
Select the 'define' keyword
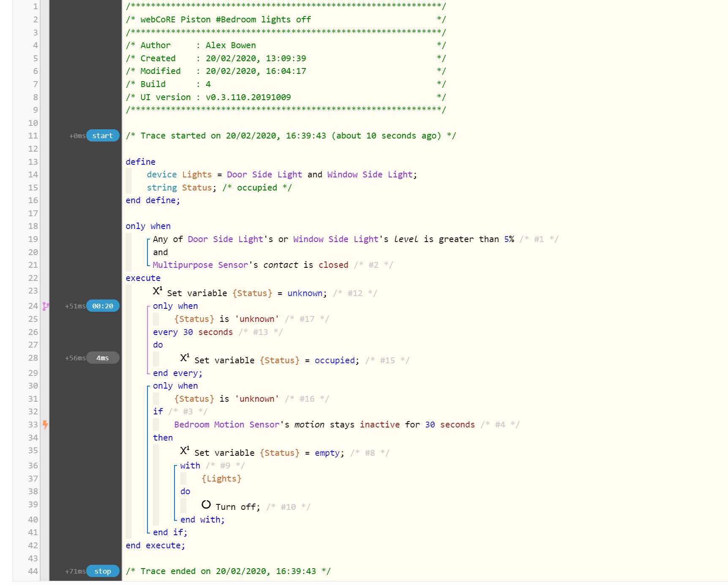(x=140, y=162)
